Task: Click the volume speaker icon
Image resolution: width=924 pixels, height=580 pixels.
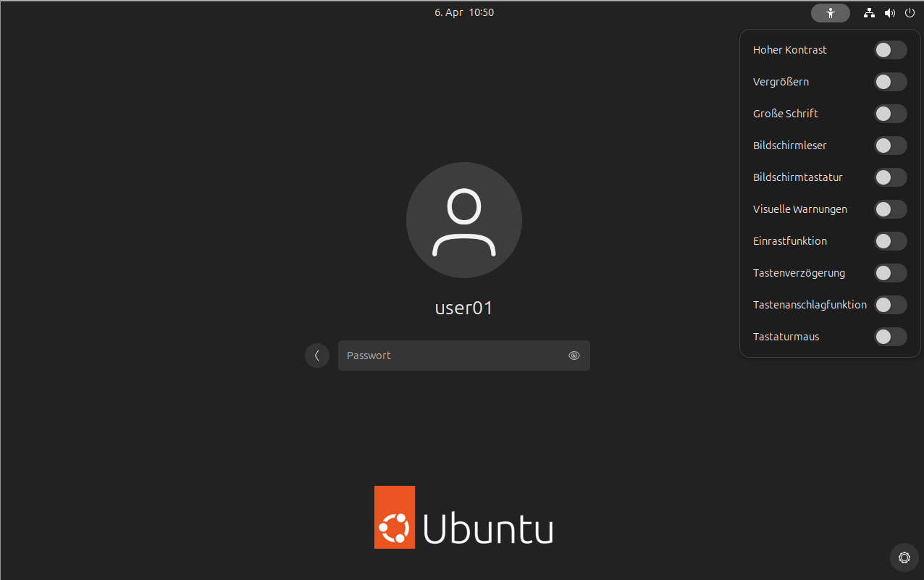Action: pyautogui.click(x=889, y=13)
